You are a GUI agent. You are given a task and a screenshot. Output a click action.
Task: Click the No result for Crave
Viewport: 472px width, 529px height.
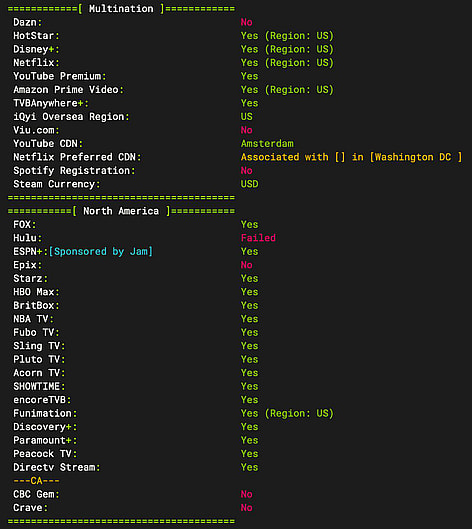point(246,508)
